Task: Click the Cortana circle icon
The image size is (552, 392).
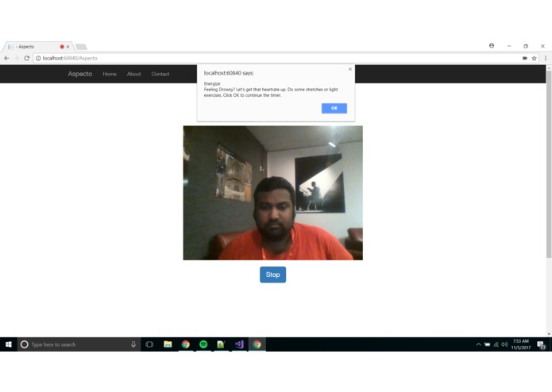Action: [25, 344]
